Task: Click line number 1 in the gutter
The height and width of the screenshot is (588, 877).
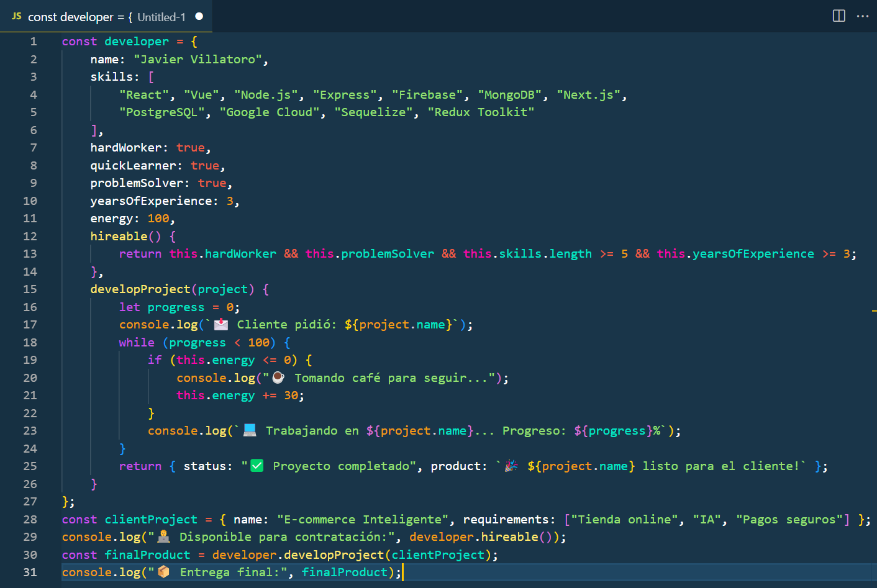Action: coord(33,41)
